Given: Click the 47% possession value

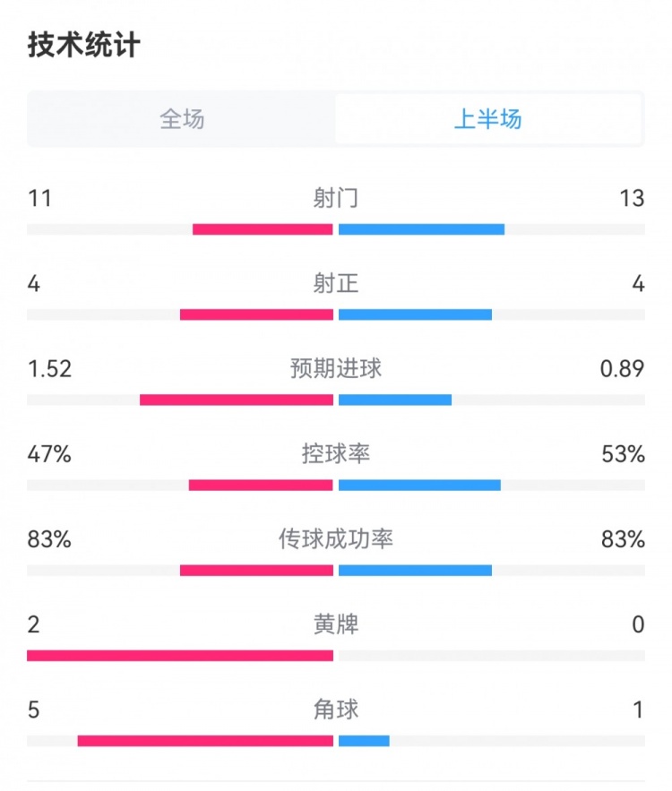Looking at the screenshot, I should click(x=49, y=454).
